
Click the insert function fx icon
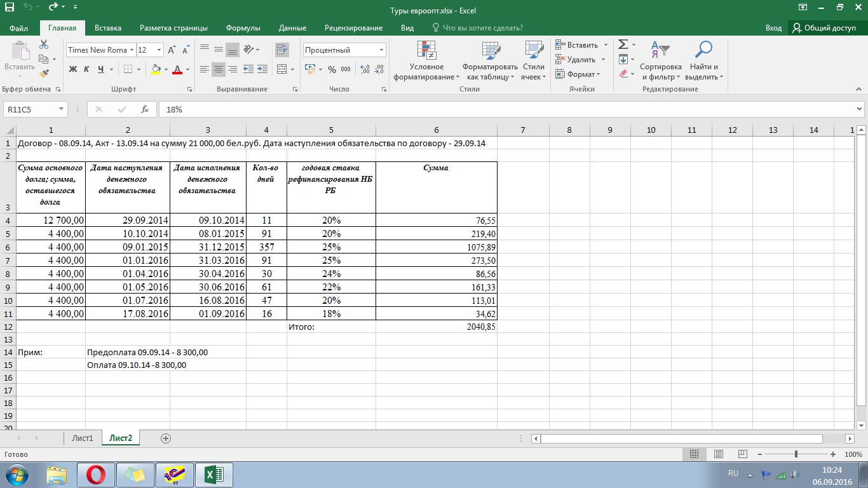pyautogui.click(x=145, y=109)
